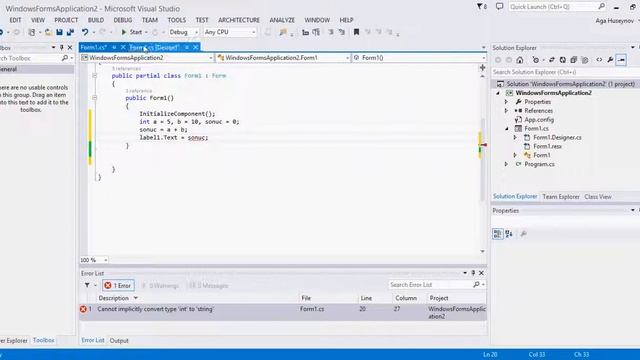This screenshot has height=360, width=640.
Task: Expand the Form1.Designer.cs node
Action: coord(515,138)
